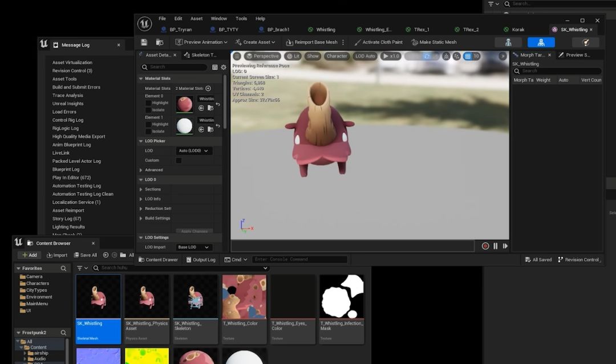Go back in Content Browser history
616x364 pixels.
[106, 255]
